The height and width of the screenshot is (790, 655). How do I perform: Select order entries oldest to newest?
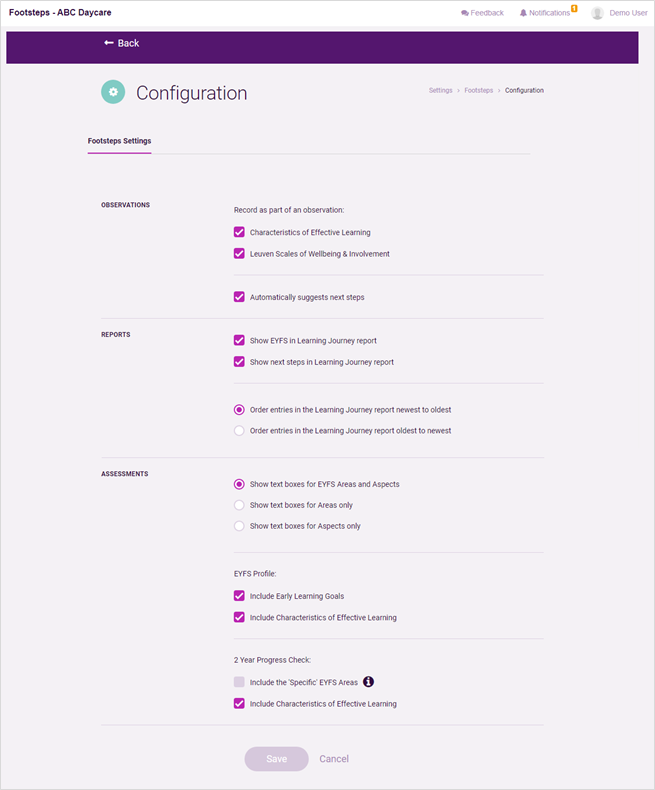(239, 430)
